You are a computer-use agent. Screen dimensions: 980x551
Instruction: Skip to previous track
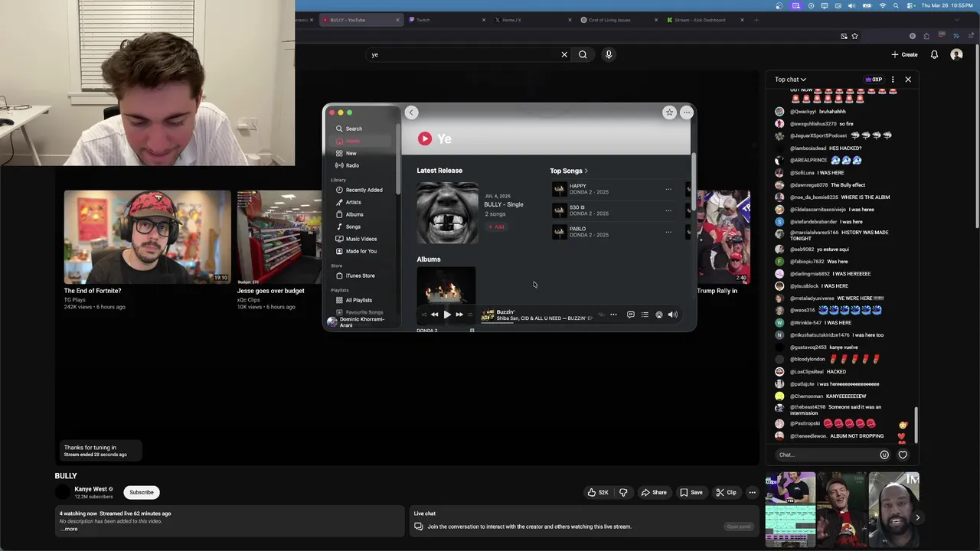(434, 315)
